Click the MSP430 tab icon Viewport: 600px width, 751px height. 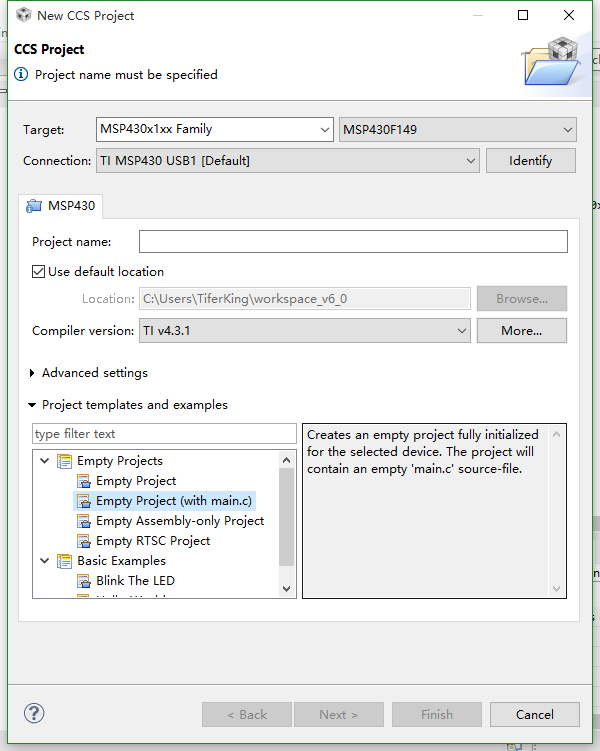(x=34, y=206)
